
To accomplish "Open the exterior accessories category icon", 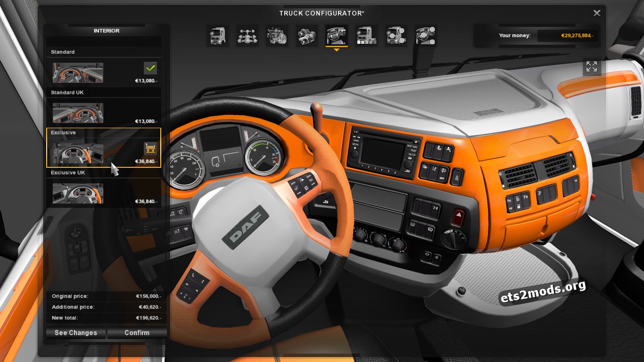I will point(396,36).
